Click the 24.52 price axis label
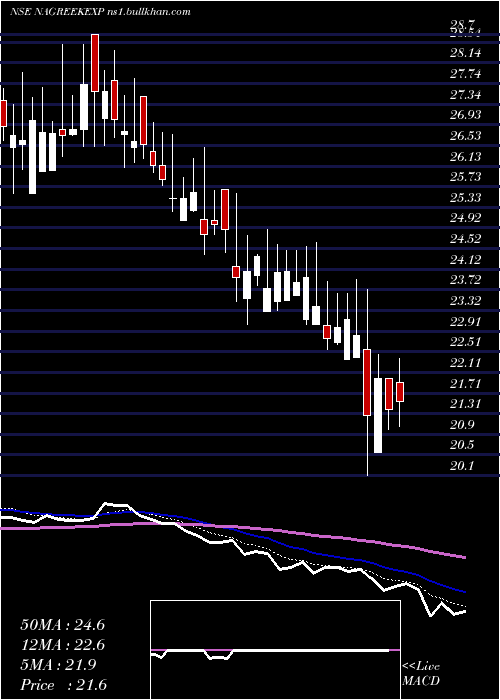The width and height of the screenshot is (500, 700). [x=466, y=238]
